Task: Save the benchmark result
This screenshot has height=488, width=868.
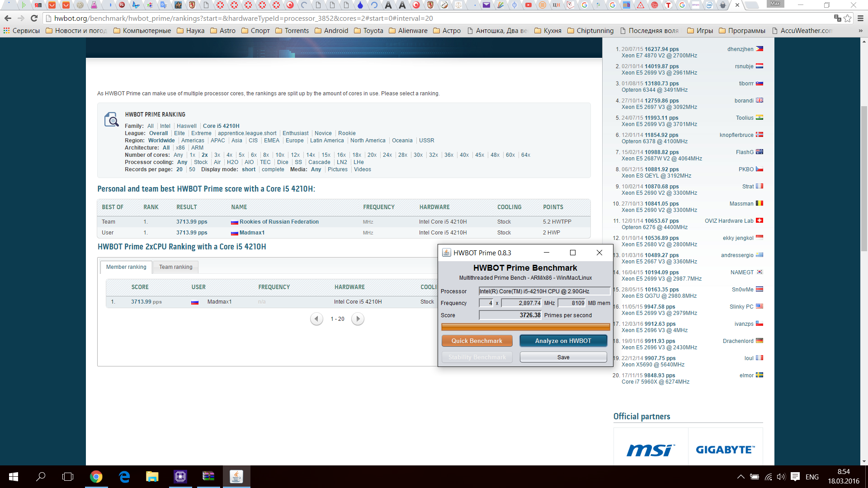Action: pos(563,357)
